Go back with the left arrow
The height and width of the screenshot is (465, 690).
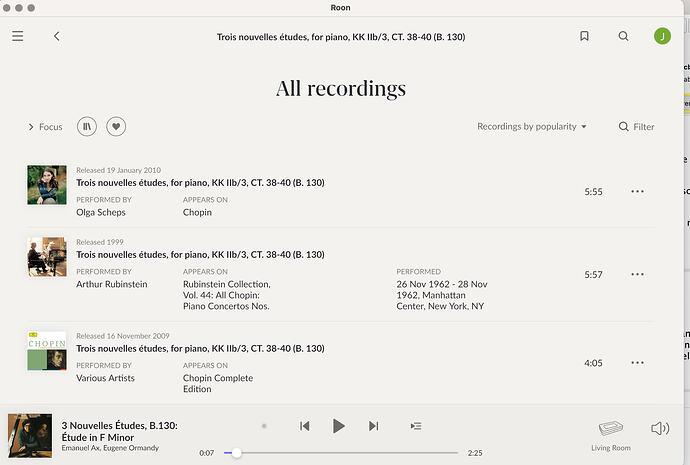point(57,36)
